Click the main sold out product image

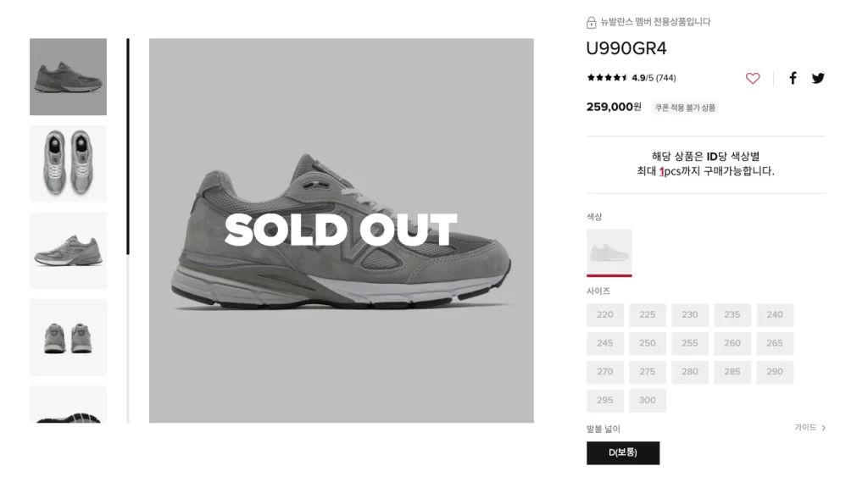tap(342, 230)
